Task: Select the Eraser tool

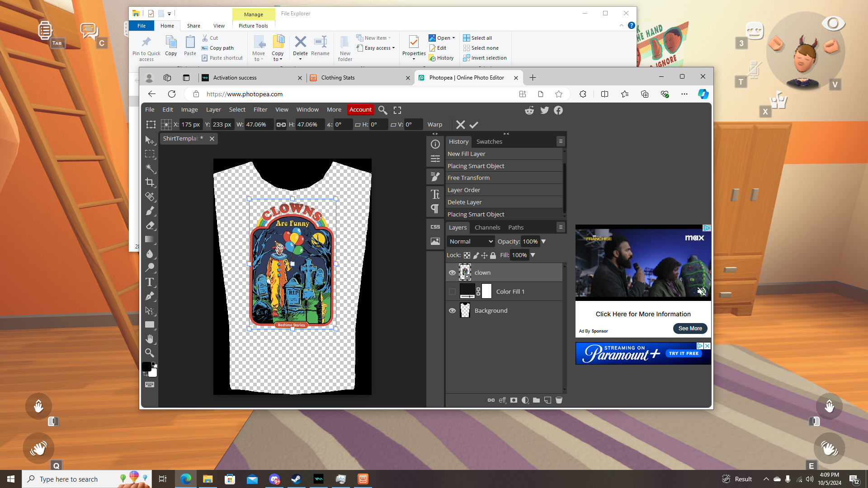Action: point(150,225)
